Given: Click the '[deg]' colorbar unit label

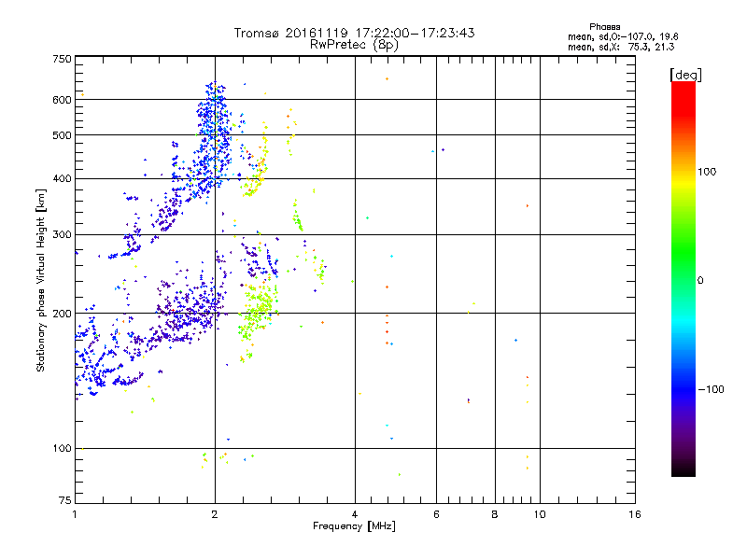Looking at the screenshot, I should tap(685, 75).
